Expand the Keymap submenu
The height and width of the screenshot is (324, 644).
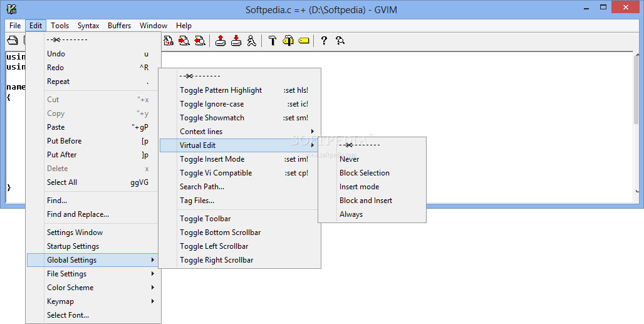pos(93,301)
